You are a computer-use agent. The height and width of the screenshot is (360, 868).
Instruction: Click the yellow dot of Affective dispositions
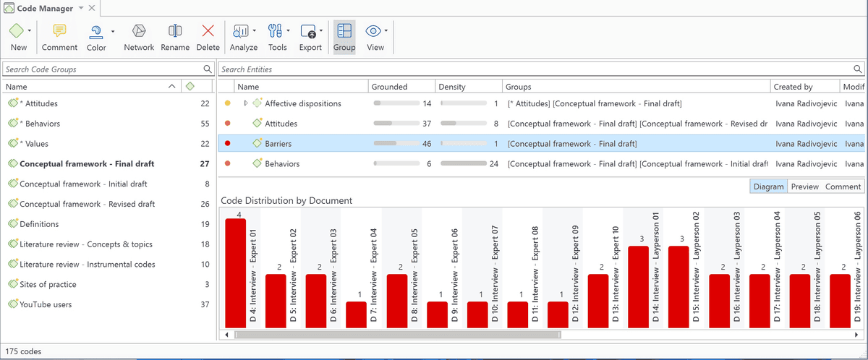228,103
